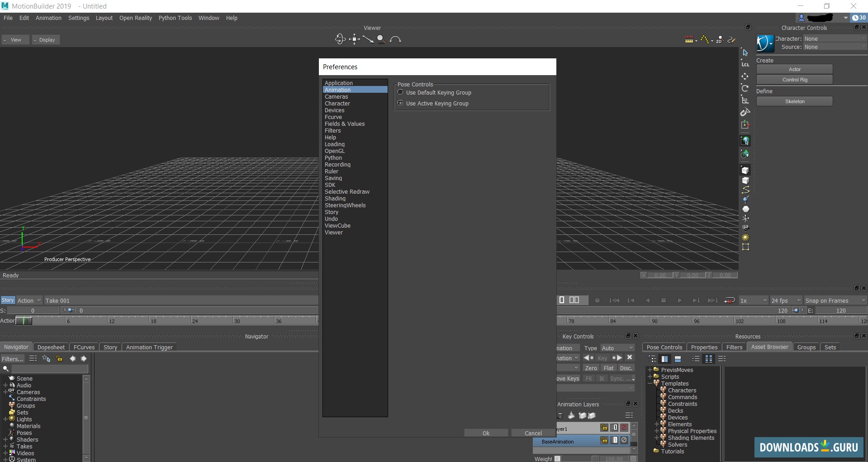
Task: Activate the rotate tool in the vertical toolbar
Action: pos(745,88)
